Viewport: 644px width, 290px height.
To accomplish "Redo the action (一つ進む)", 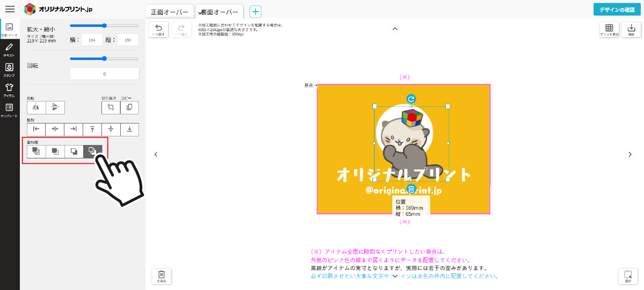I will tap(182, 30).
